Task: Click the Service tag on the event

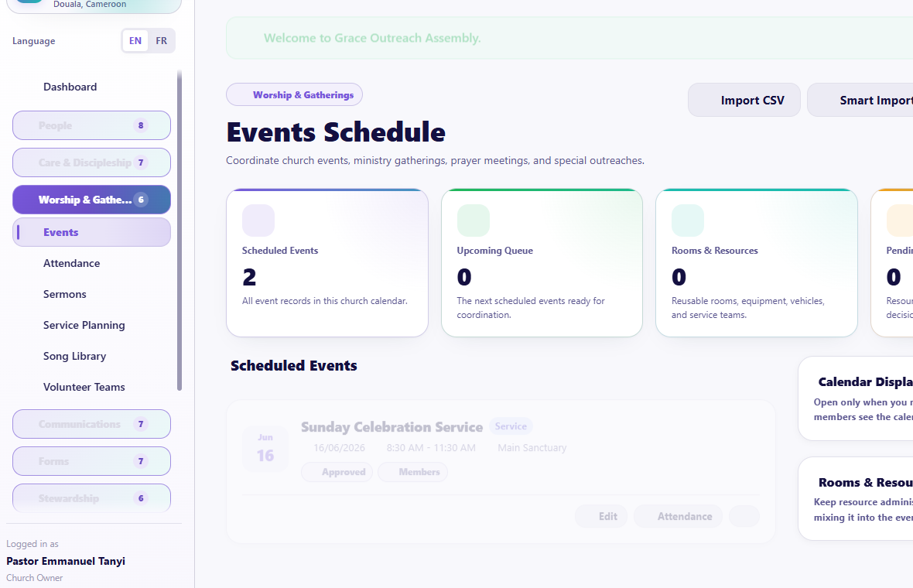Action: (x=511, y=426)
